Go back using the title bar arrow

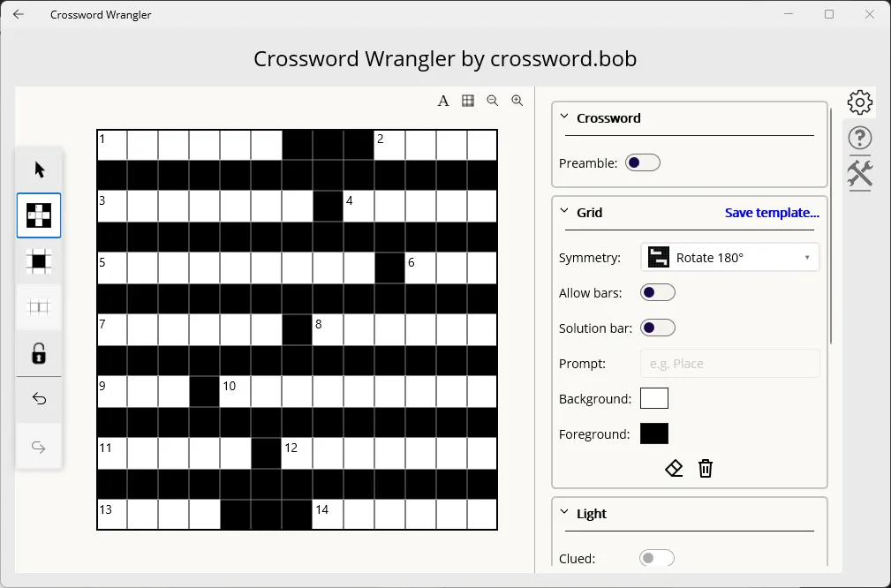coord(19,14)
